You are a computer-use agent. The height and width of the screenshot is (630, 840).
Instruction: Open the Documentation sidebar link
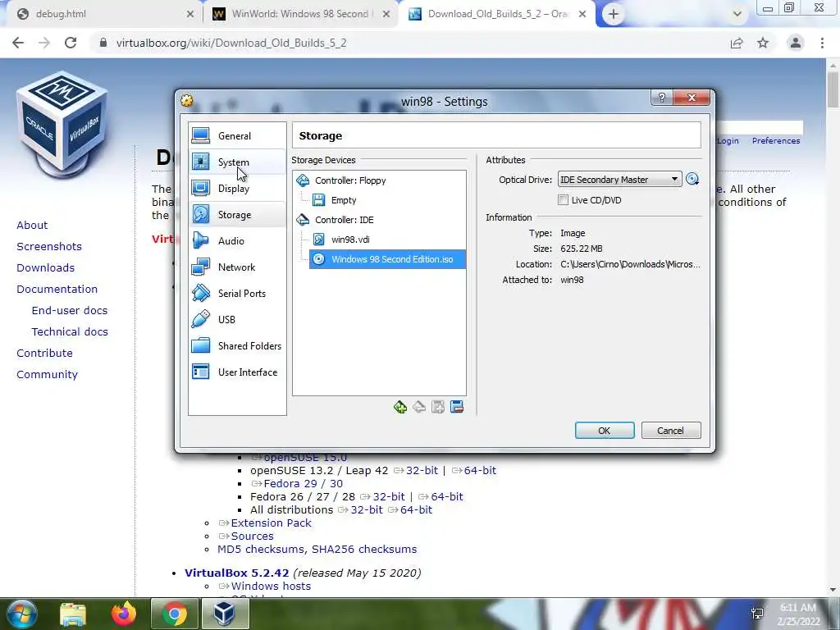[x=57, y=290]
